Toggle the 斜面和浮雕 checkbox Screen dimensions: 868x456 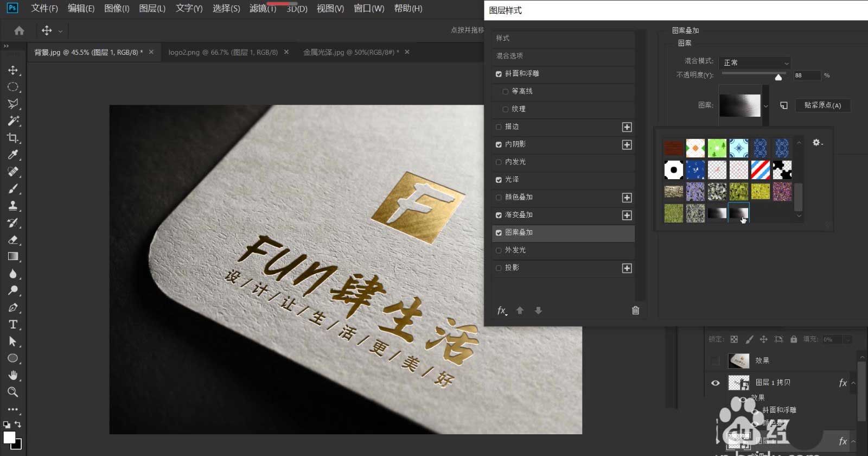coord(499,74)
